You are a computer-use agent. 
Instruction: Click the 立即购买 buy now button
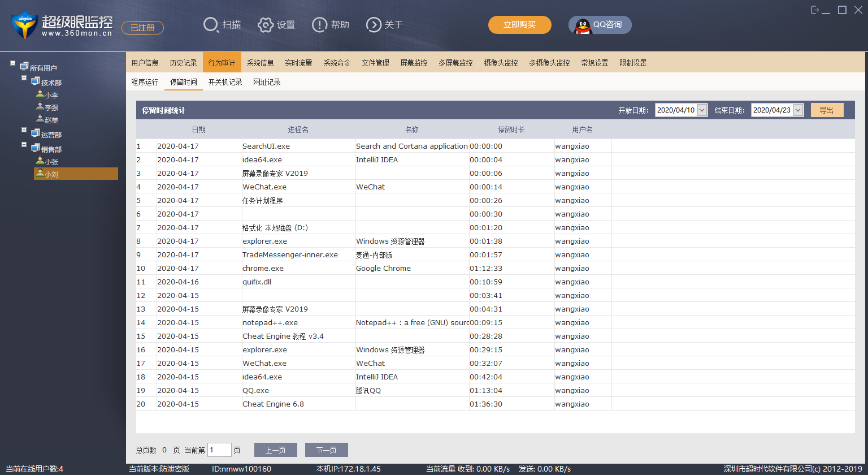click(519, 25)
